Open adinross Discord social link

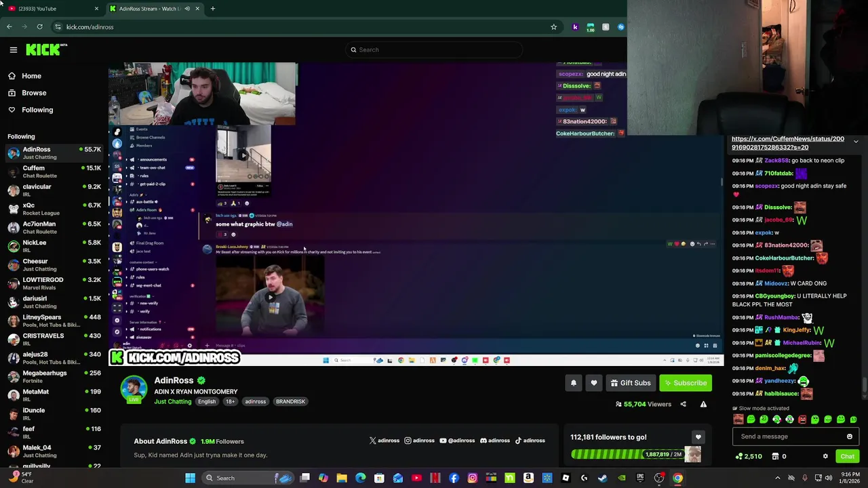click(495, 441)
